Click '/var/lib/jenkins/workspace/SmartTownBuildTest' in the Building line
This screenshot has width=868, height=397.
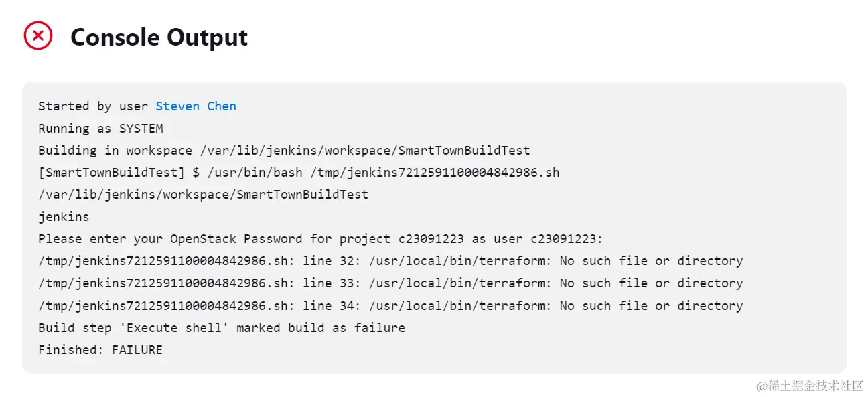coord(365,151)
